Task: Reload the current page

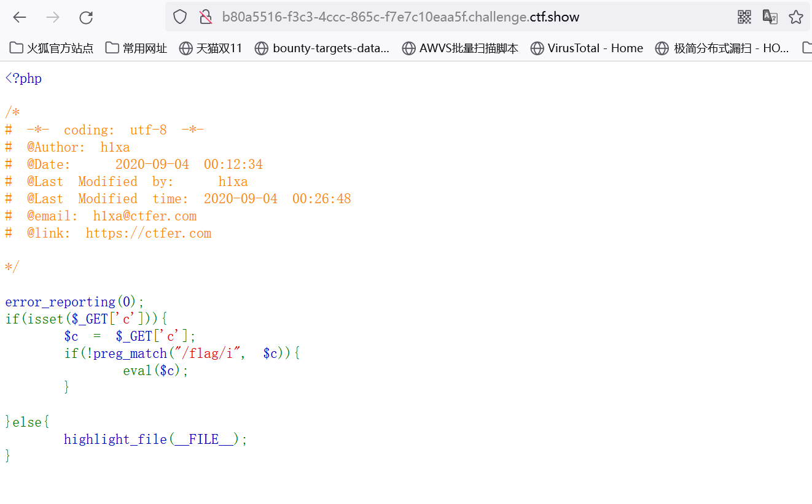Action: coord(86,17)
